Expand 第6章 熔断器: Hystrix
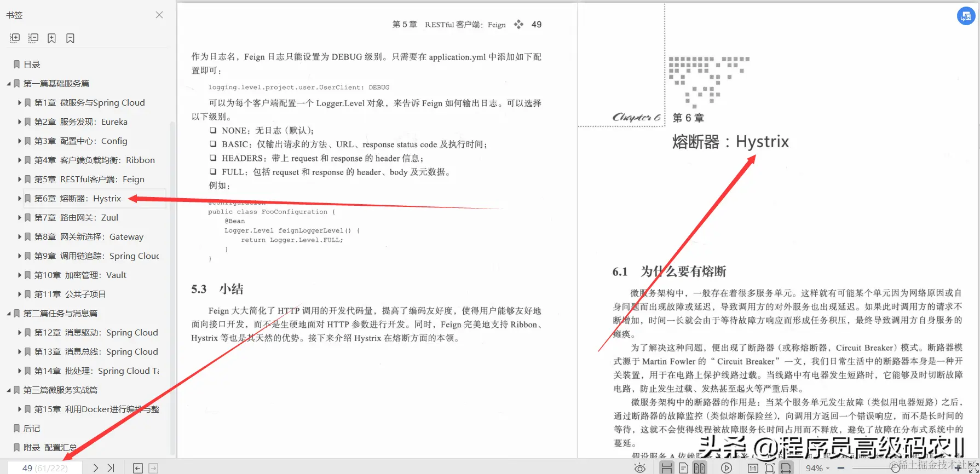 tap(19, 199)
